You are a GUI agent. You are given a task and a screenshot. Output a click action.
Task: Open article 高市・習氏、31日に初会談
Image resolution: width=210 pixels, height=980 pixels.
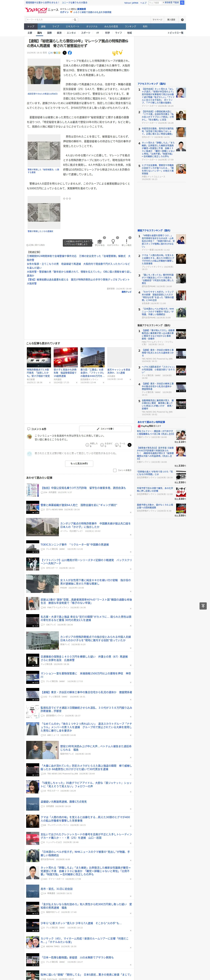tap(56, 889)
